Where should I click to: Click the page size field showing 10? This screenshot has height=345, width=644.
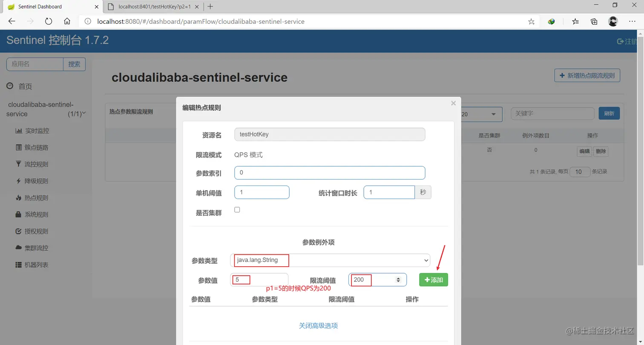(x=580, y=172)
